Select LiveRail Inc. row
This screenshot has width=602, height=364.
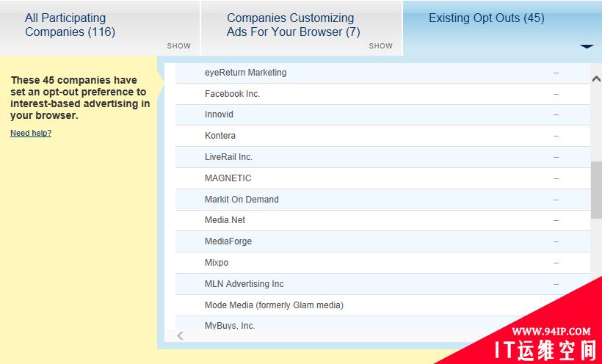point(382,157)
